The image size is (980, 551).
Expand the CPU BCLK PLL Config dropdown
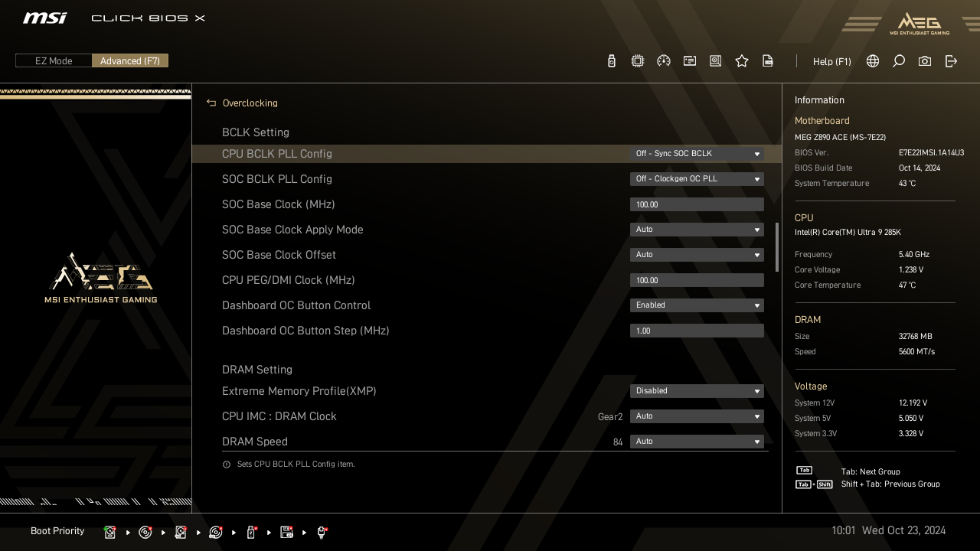(x=696, y=154)
